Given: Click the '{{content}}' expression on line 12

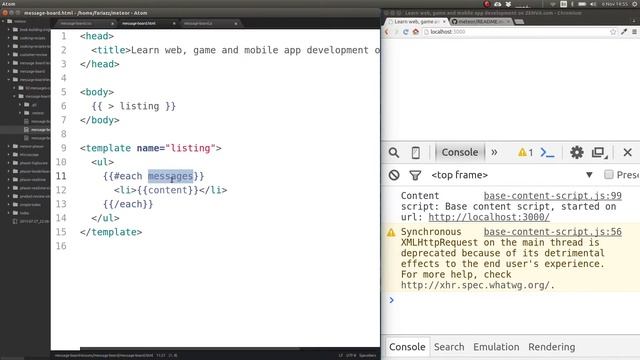Looking at the screenshot, I should (x=168, y=190).
